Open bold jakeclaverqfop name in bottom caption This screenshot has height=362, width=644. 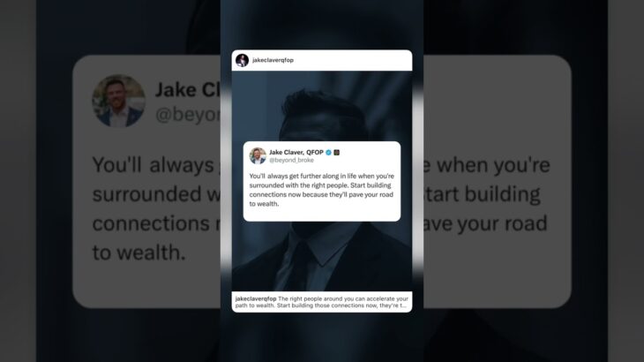click(x=256, y=298)
